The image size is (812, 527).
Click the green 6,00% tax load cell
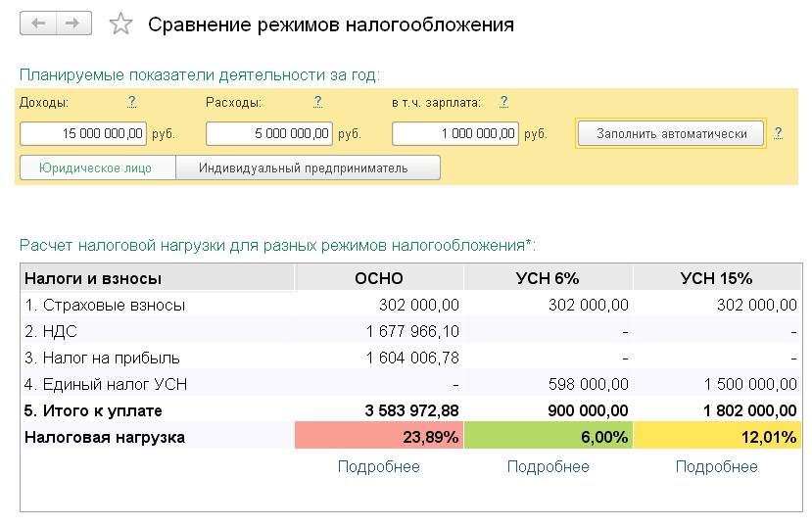(x=549, y=437)
